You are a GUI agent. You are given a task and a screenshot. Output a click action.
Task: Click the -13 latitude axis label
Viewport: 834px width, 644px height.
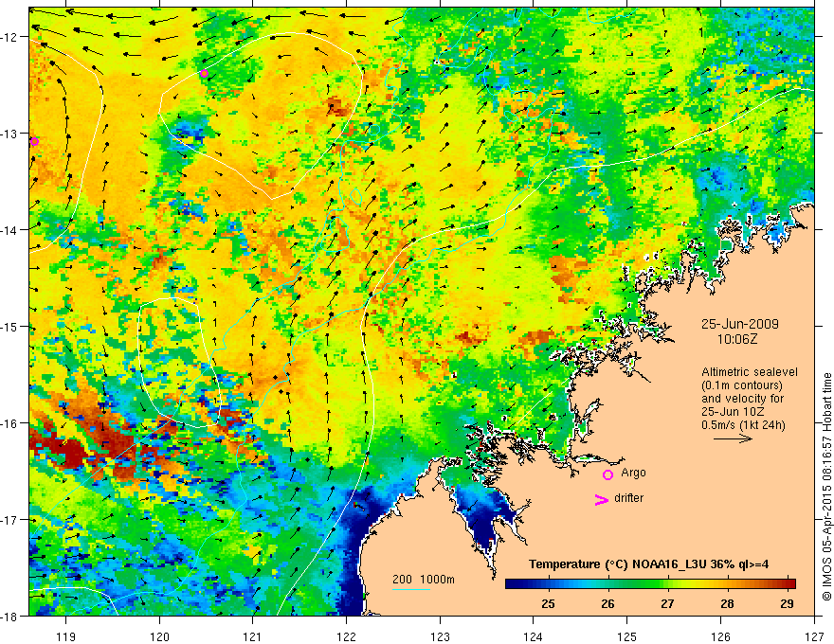click(x=10, y=134)
